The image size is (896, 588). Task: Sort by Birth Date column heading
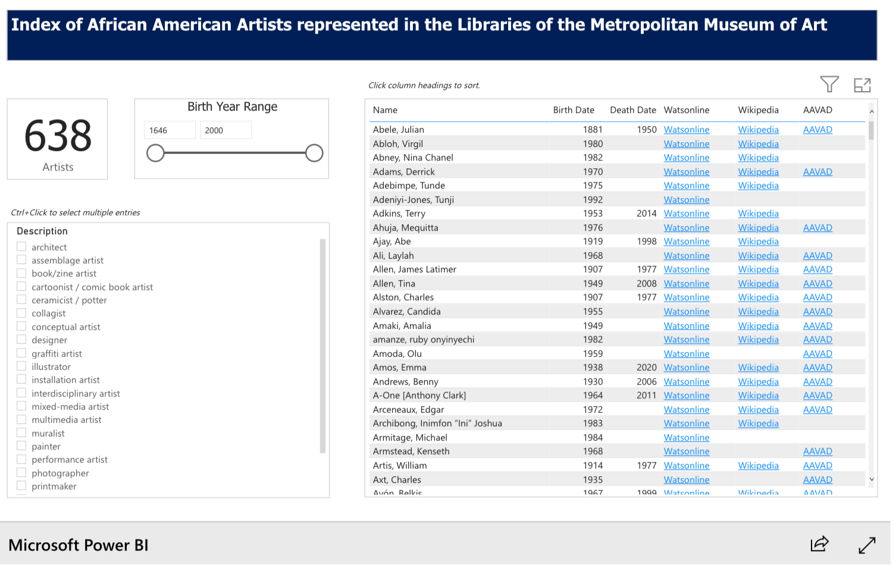coord(573,110)
